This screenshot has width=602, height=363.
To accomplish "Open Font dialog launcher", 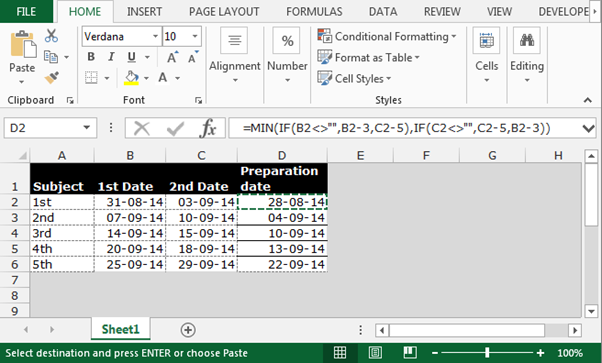I will [x=198, y=101].
